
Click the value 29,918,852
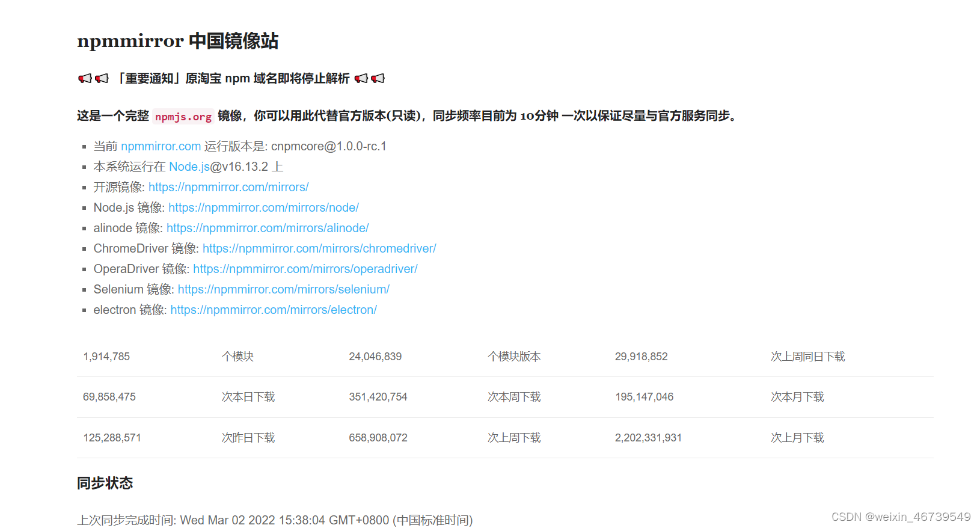click(x=642, y=357)
